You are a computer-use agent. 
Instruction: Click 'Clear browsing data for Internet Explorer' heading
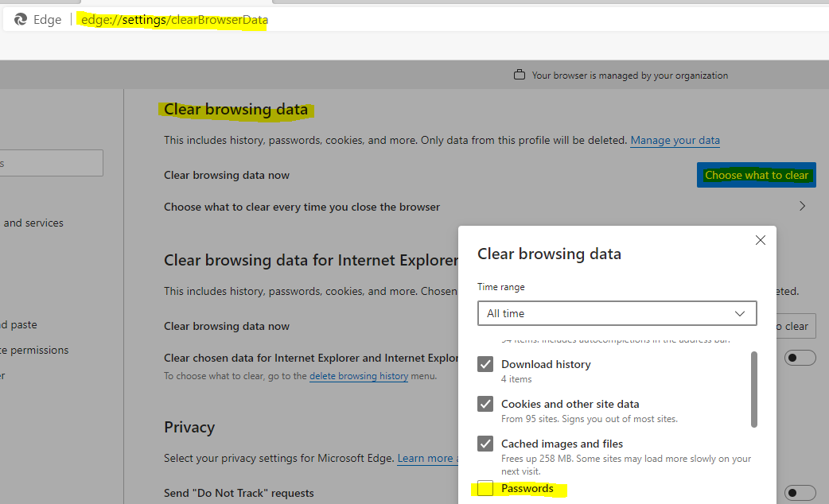pyautogui.click(x=311, y=261)
